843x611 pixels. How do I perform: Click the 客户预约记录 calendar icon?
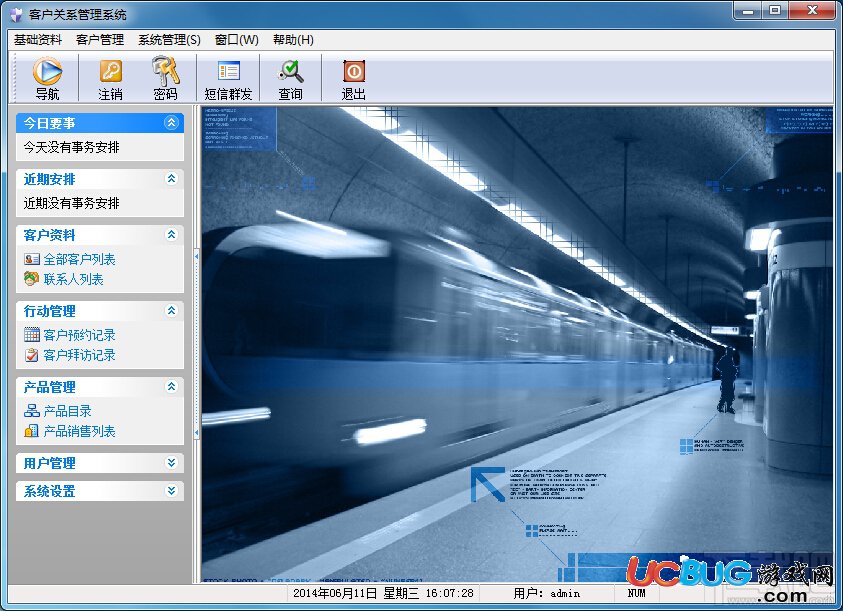[32, 335]
